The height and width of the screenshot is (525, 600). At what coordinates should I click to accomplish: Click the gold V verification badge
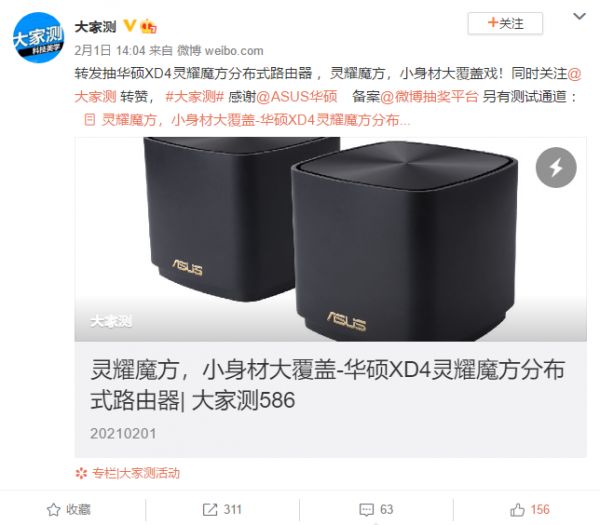point(130,26)
